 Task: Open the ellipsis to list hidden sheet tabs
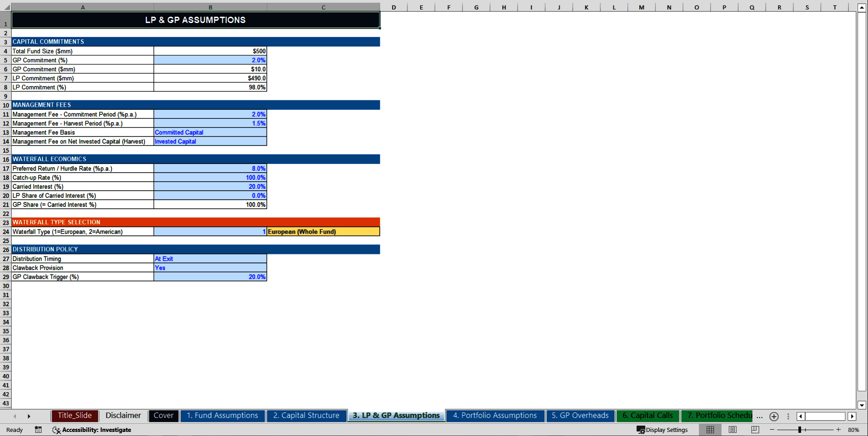(759, 417)
